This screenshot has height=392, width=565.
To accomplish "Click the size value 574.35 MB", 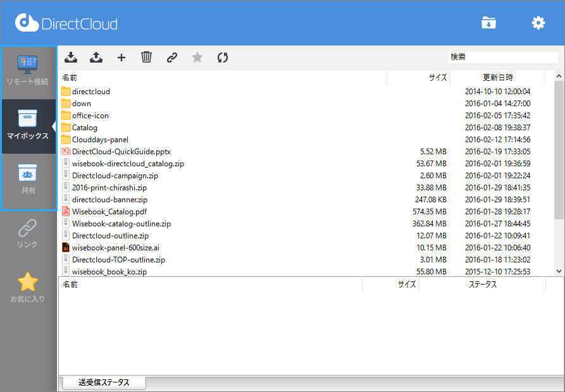I will pyautogui.click(x=430, y=212).
